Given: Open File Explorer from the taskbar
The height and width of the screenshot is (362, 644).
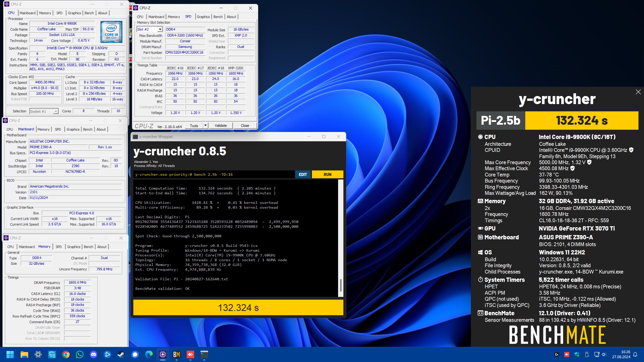Looking at the screenshot, I should click(x=24, y=354).
